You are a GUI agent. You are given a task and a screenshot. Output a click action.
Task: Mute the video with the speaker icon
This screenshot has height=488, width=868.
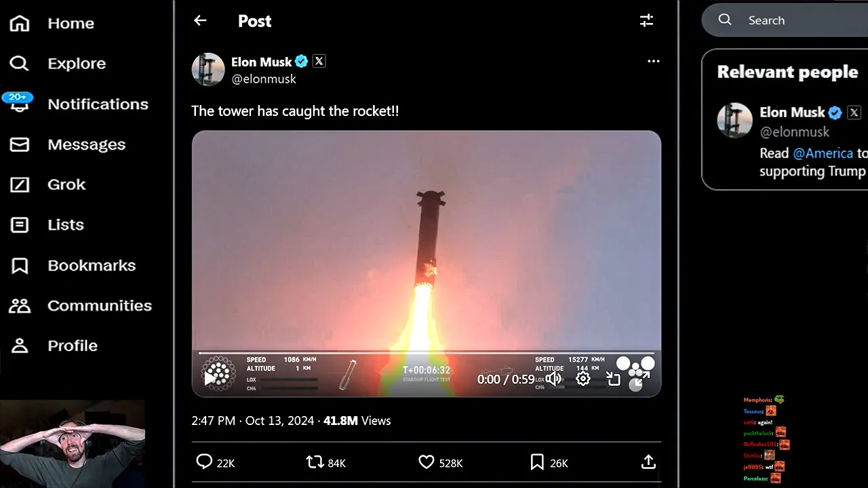(x=553, y=379)
